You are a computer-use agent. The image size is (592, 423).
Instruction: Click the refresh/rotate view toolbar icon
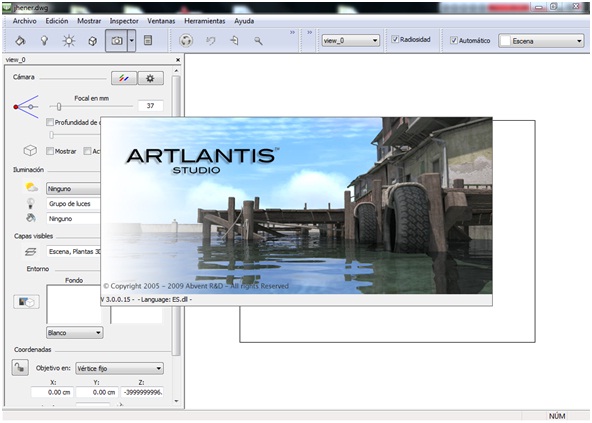[186, 40]
